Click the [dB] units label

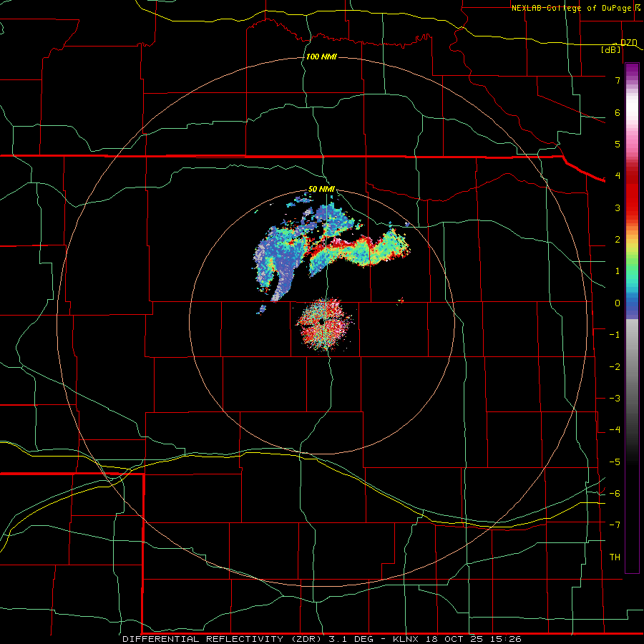[x=611, y=49]
